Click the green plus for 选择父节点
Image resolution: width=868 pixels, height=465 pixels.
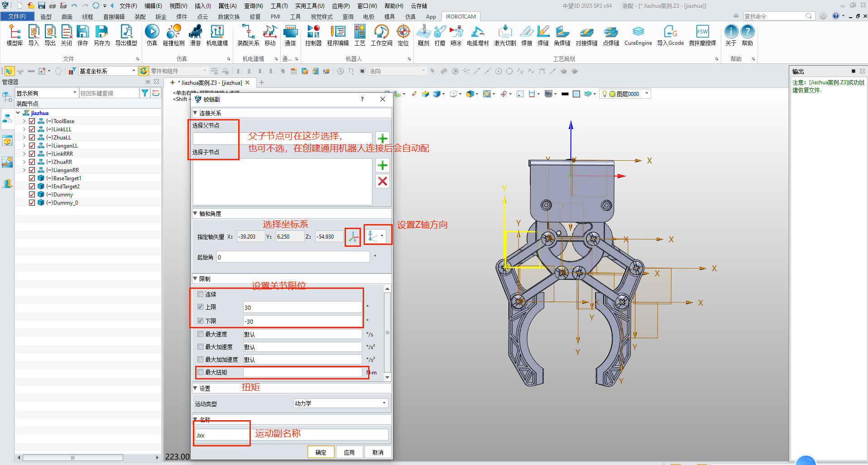pos(383,138)
